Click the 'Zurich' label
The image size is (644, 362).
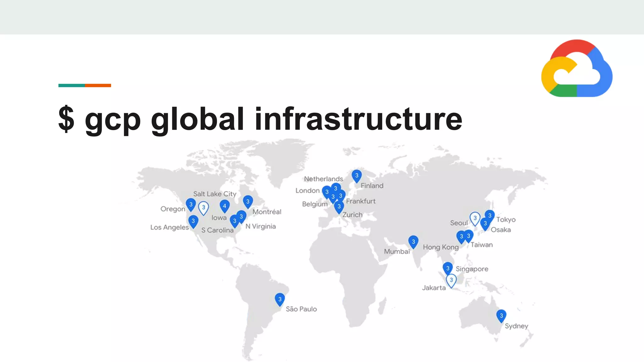(x=353, y=215)
